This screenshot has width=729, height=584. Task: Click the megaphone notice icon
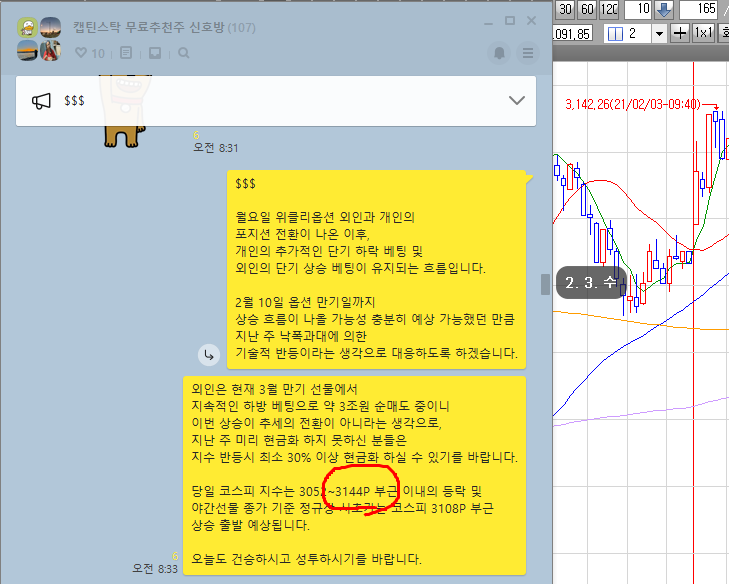coord(41,101)
